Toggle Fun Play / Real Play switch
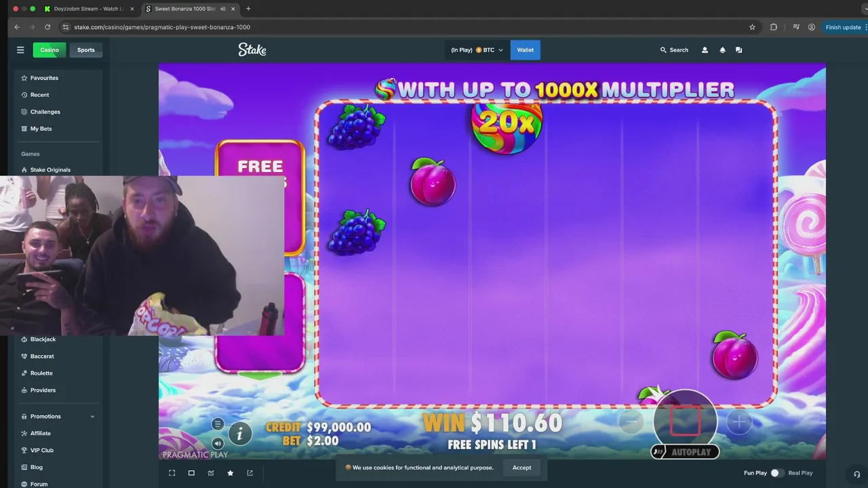 coord(777,473)
